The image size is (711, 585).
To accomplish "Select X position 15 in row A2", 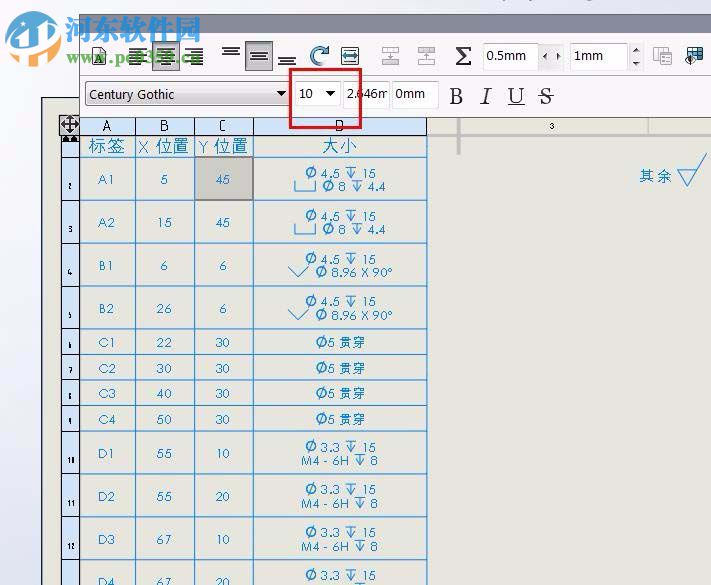I will pyautogui.click(x=165, y=222).
